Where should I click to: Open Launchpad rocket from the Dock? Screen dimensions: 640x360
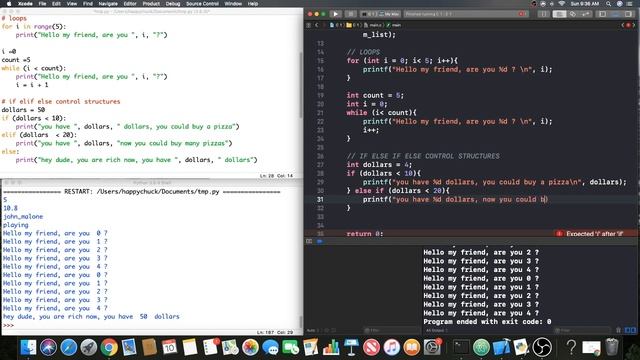pos(89,347)
